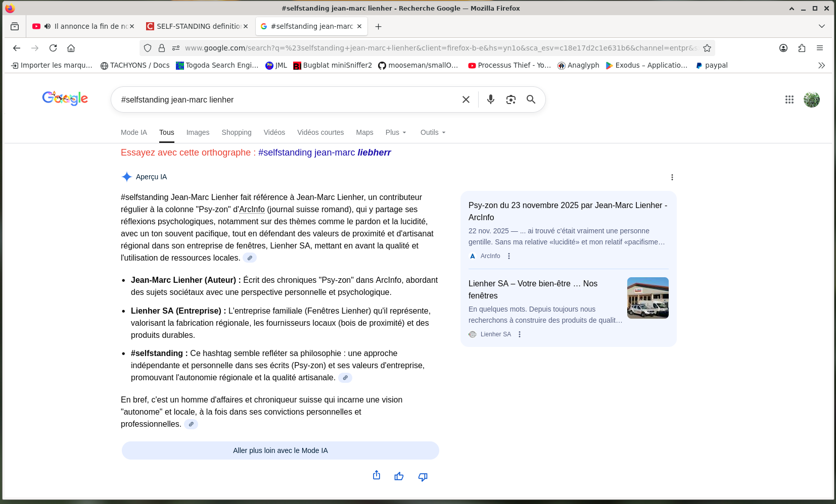Image resolution: width=836 pixels, height=504 pixels.
Task: Give thumbs down to AI overview
Action: point(423,477)
